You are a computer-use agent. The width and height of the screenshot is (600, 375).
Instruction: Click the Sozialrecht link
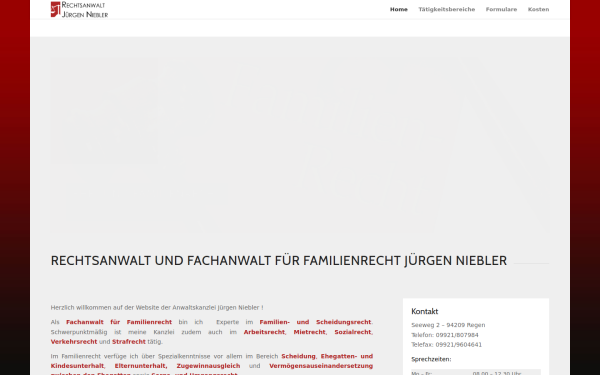[353, 332]
